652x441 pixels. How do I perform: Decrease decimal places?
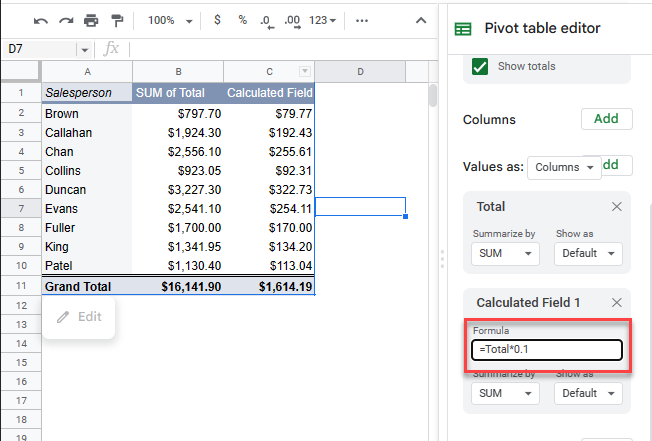pyautogui.click(x=266, y=20)
